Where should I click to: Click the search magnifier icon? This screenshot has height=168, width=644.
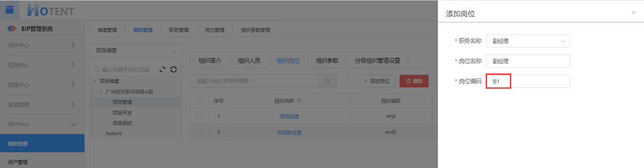pos(327,81)
